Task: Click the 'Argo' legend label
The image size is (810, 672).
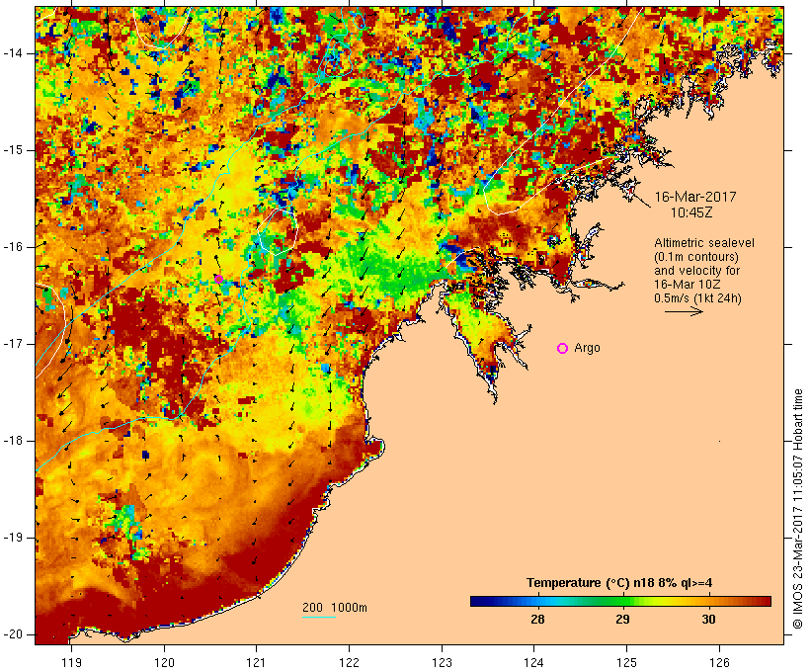Action: point(588,349)
